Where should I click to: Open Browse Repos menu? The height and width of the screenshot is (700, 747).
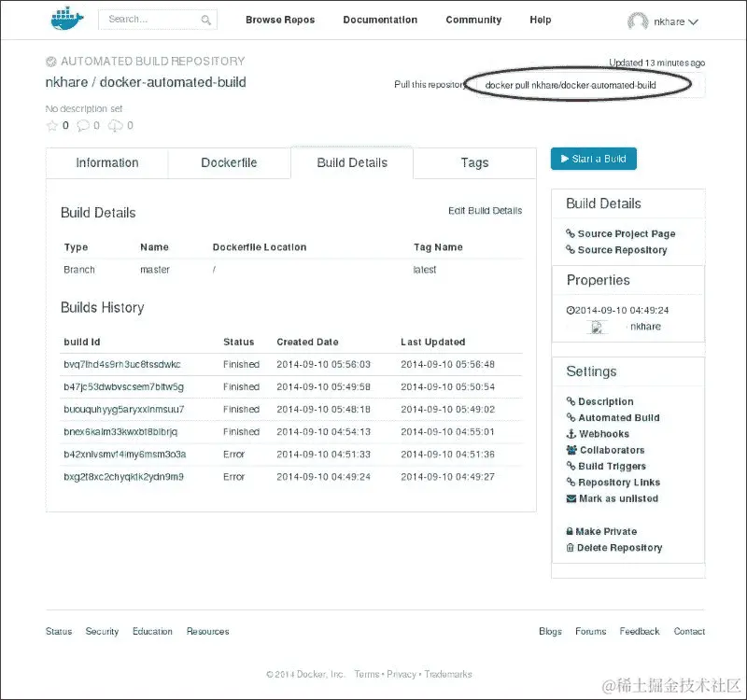[280, 20]
